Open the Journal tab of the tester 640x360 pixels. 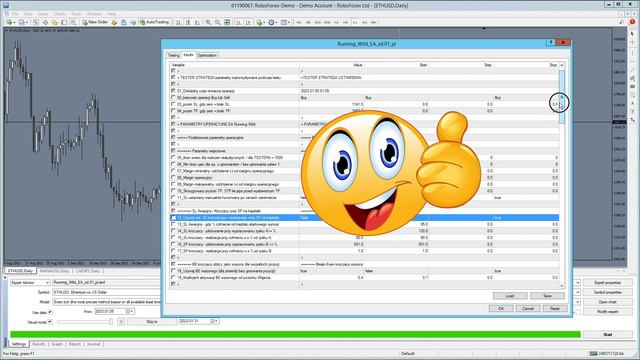93,344
